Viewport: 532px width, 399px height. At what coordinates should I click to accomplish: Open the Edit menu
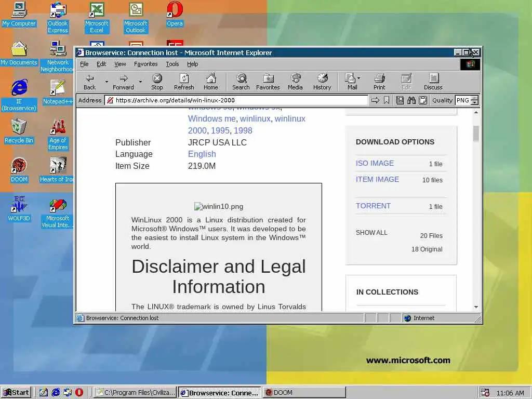(x=101, y=64)
